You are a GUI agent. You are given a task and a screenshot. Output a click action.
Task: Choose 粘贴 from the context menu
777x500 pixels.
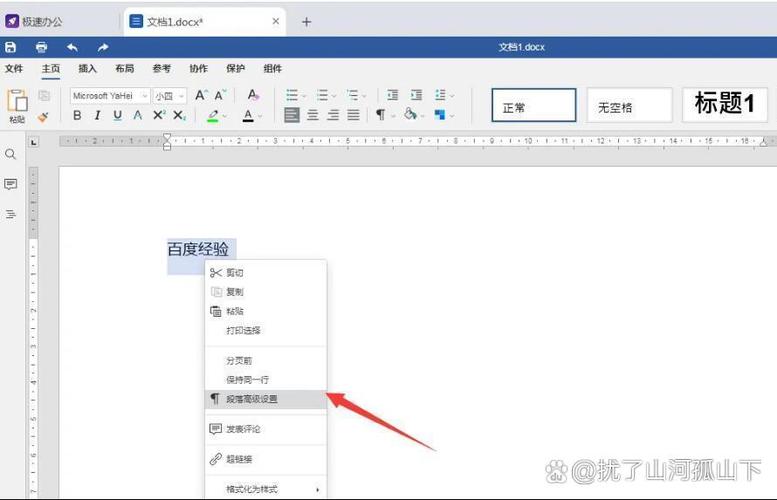pos(266,311)
